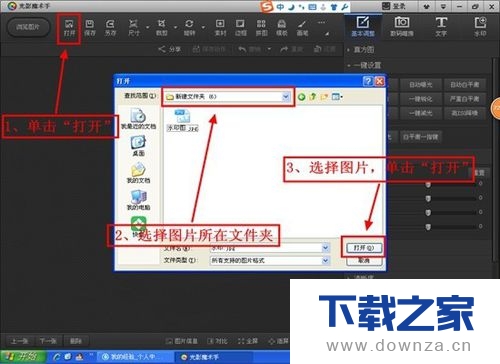Click the 一键柔光 soft light button
500x364 pixels.
point(421,113)
